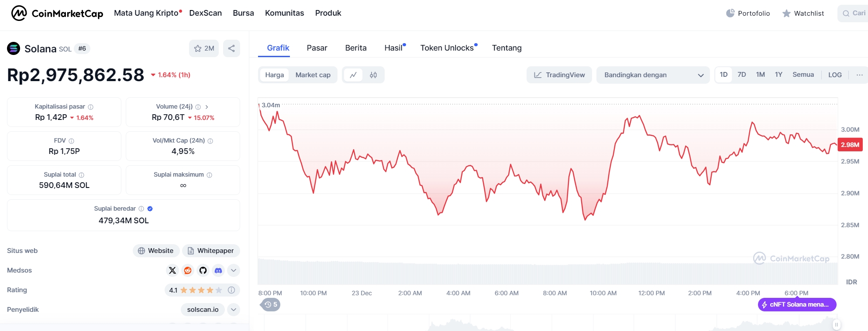The width and height of the screenshot is (868, 331).
Task: Click the 2.98M current price label
Action: pos(850,145)
